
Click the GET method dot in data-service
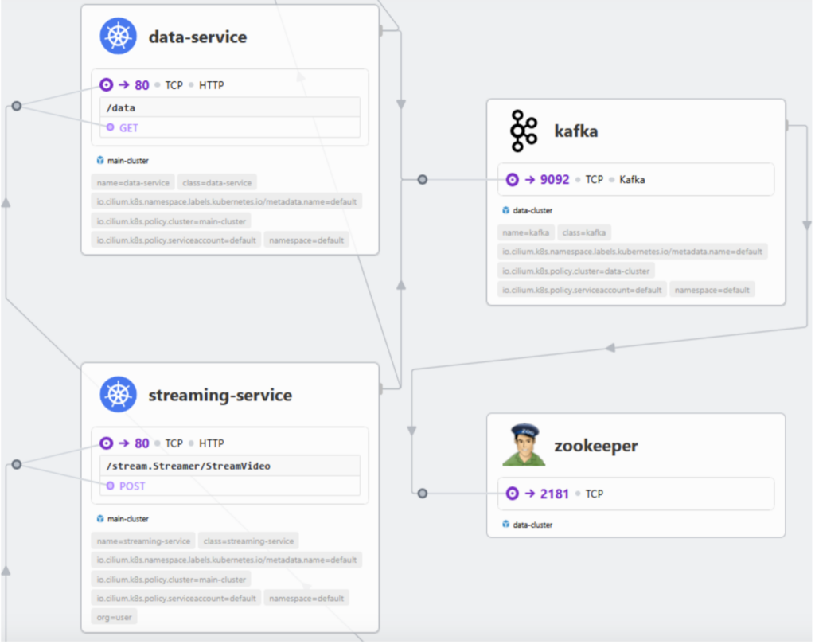click(110, 127)
